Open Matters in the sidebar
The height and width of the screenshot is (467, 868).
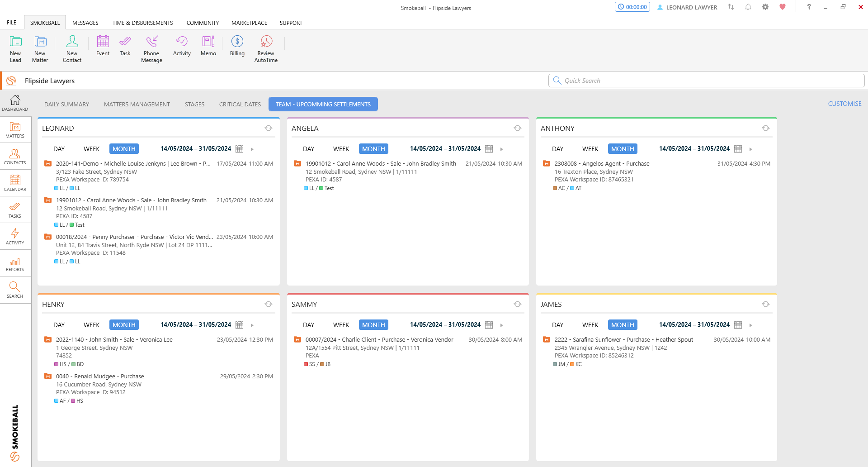pyautogui.click(x=15, y=130)
